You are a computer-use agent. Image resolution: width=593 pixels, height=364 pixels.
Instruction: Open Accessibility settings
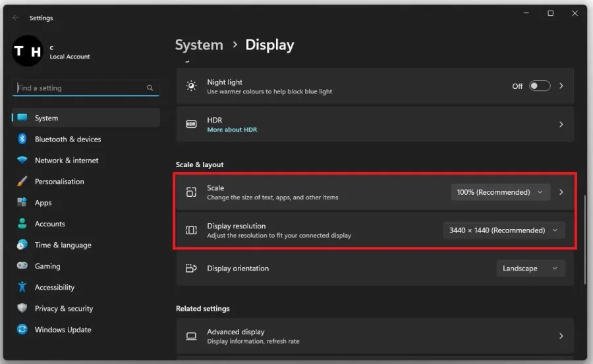click(86, 287)
